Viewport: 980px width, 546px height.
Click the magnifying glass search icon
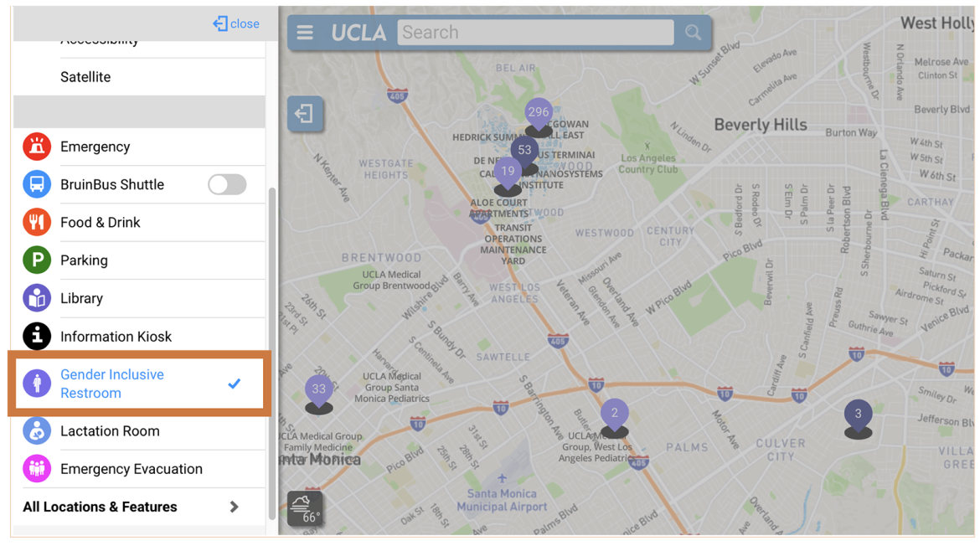point(693,33)
